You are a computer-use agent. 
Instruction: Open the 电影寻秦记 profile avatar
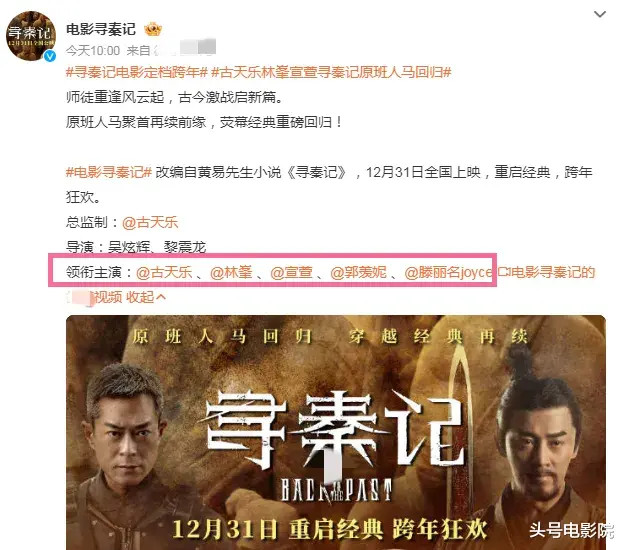click(x=31, y=36)
